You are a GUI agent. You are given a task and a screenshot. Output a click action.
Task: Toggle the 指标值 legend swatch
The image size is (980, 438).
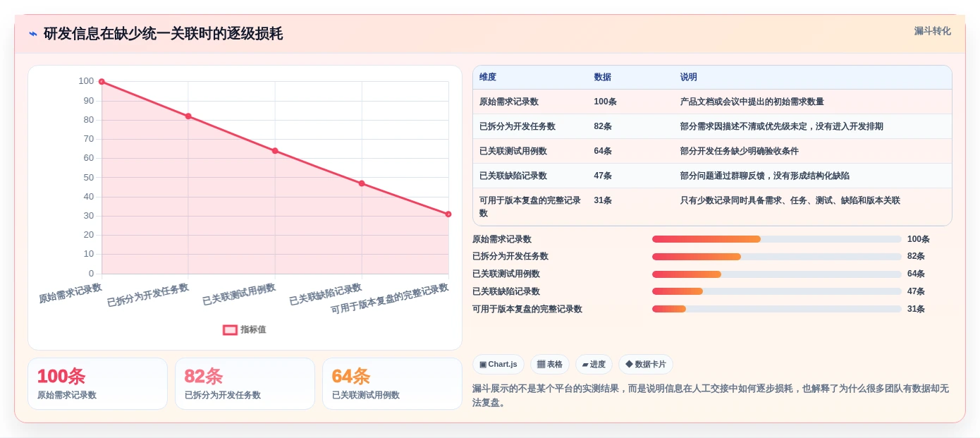[231, 329]
